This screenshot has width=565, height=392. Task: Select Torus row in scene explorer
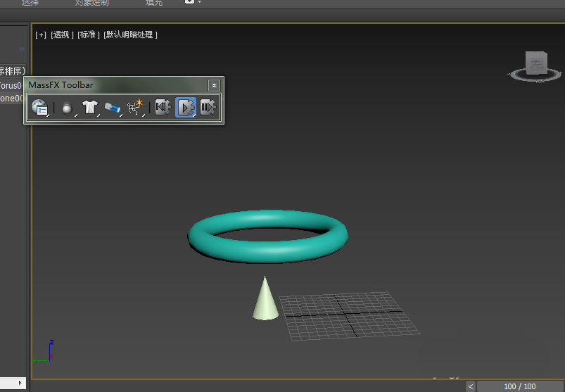(x=11, y=86)
